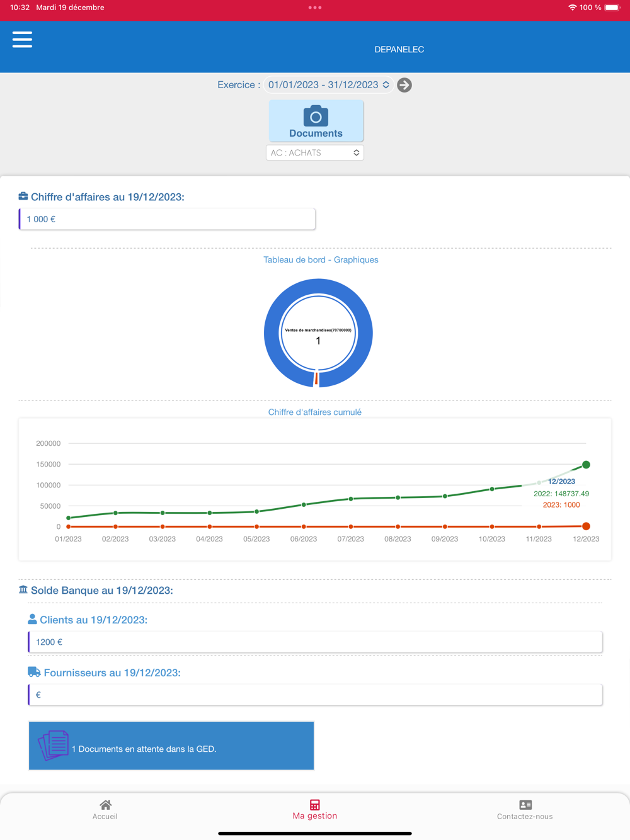Click the empty Fournisseurs € field
The image size is (630, 840).
(x=315, y=695)
